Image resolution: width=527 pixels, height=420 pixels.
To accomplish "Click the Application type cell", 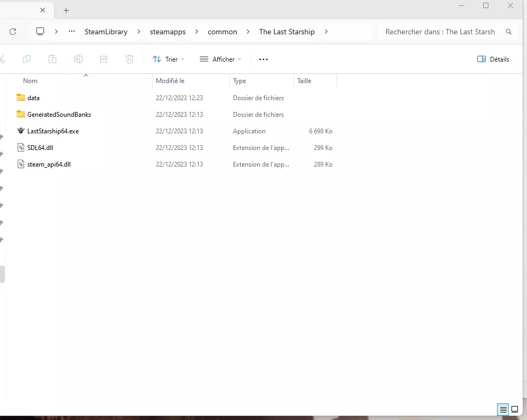I will pos(249,131).
